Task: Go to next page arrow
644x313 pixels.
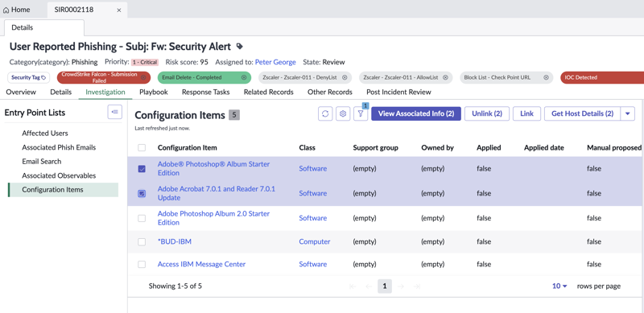Action: point(401,286)
